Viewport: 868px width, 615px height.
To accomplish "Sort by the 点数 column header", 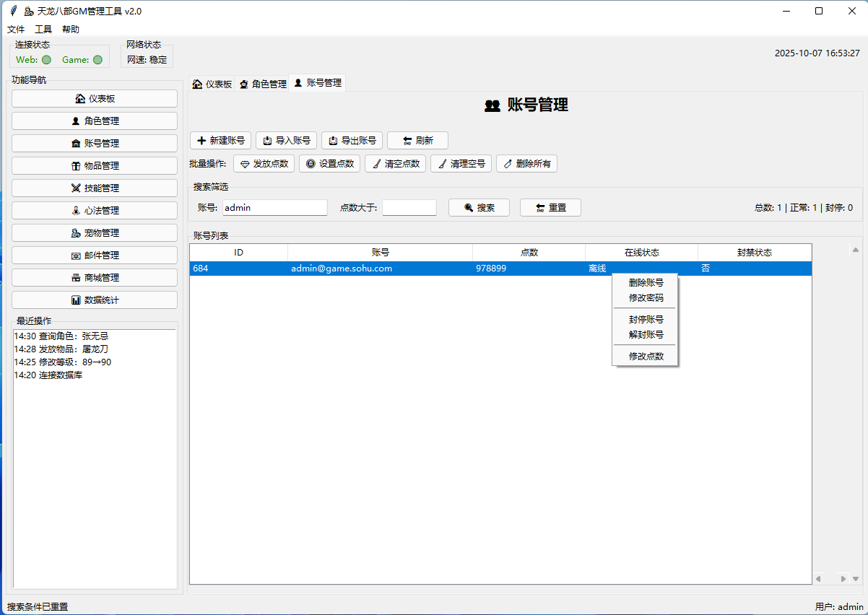I will (529, 253).
